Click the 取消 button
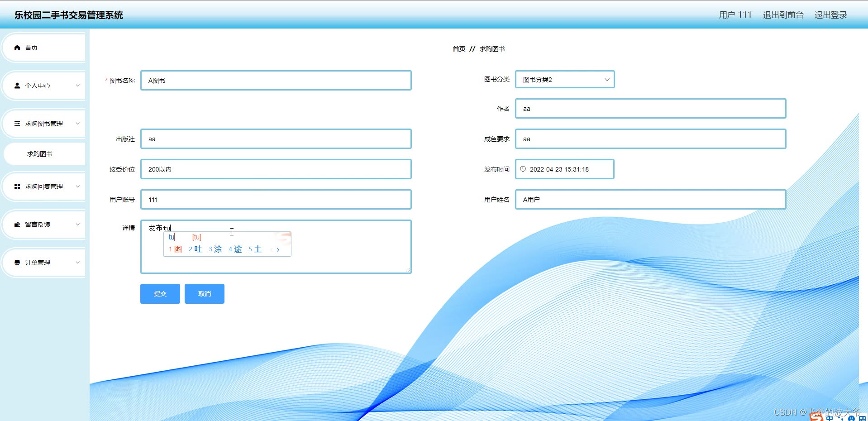The image size is (868, 421). click(205, 294)
